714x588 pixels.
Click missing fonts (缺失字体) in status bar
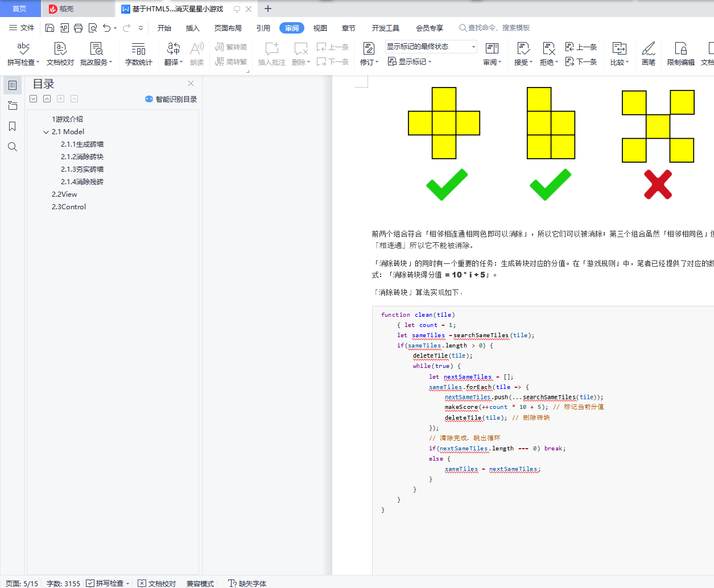[247, 583]
